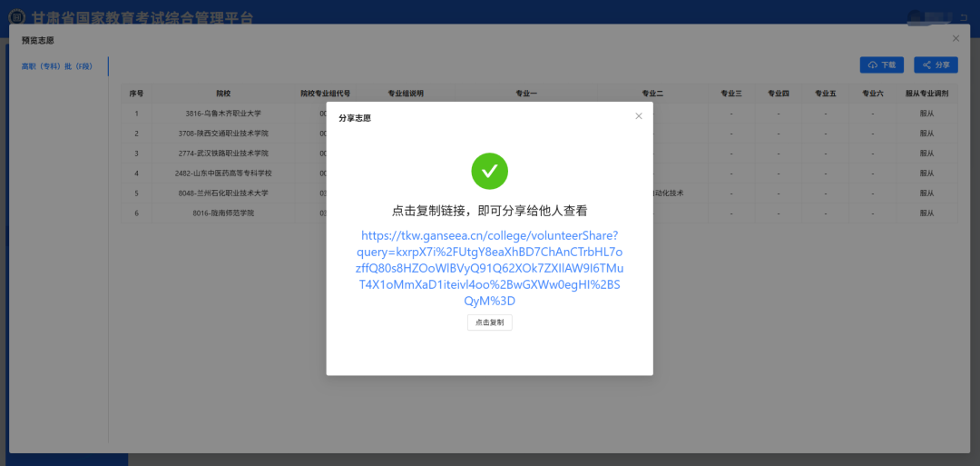Image resolution: width=980 pixels, height=466 pixels.
Task: Click the 分享志愿 dialog title
Action: point(355,117)
